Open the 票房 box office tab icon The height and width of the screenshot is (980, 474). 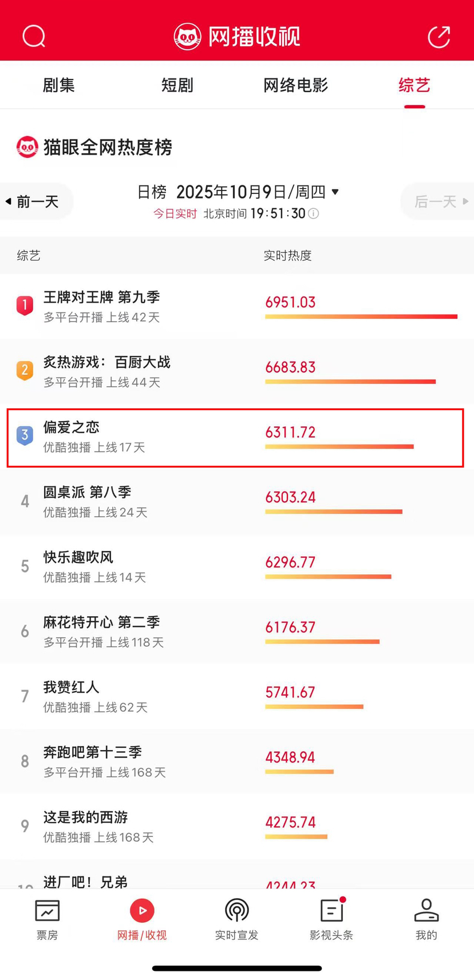click(x=47, y=910)
